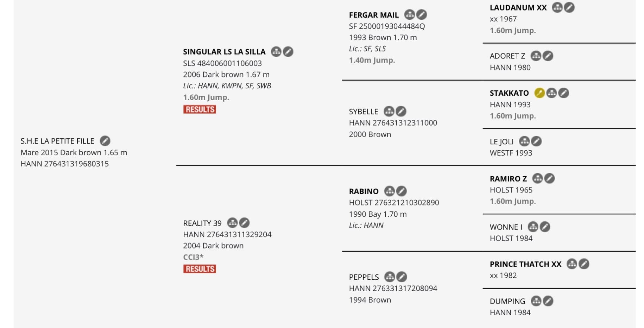The height and width of the screenshot is (328, 644).
Task: Open pedigree tree icon for Ramiro Z
Action: (x=537, y=178)
